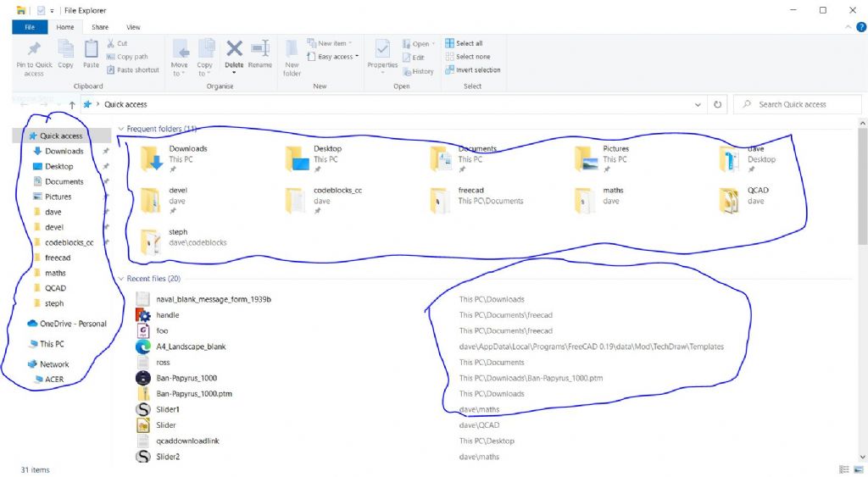
Task: Click Select all
Action: [x=464, y=43]
